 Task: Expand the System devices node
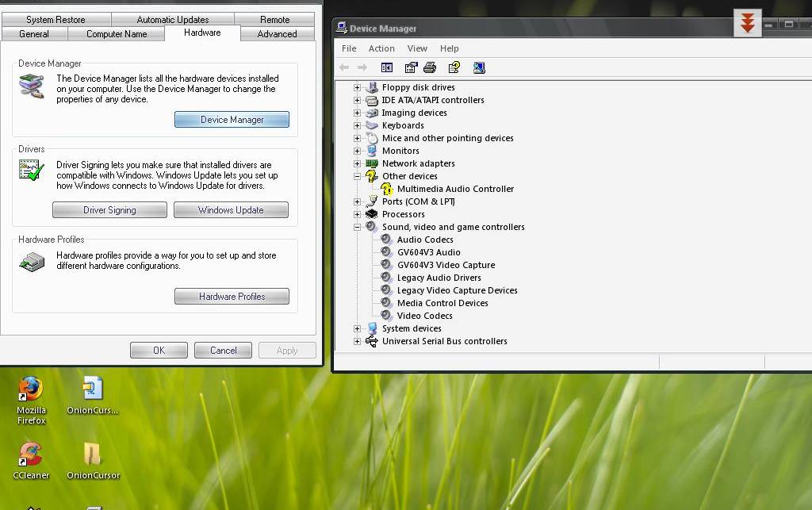coord(358,328)
